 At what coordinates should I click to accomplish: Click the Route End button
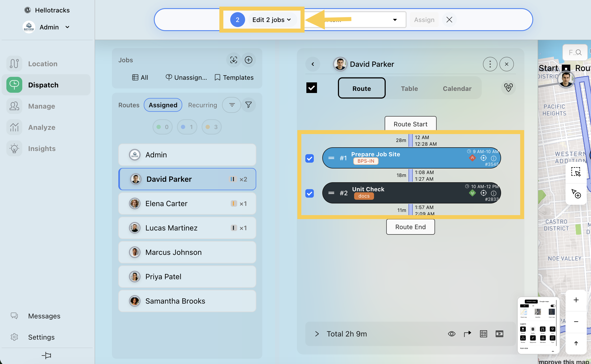tap(410, 227)
